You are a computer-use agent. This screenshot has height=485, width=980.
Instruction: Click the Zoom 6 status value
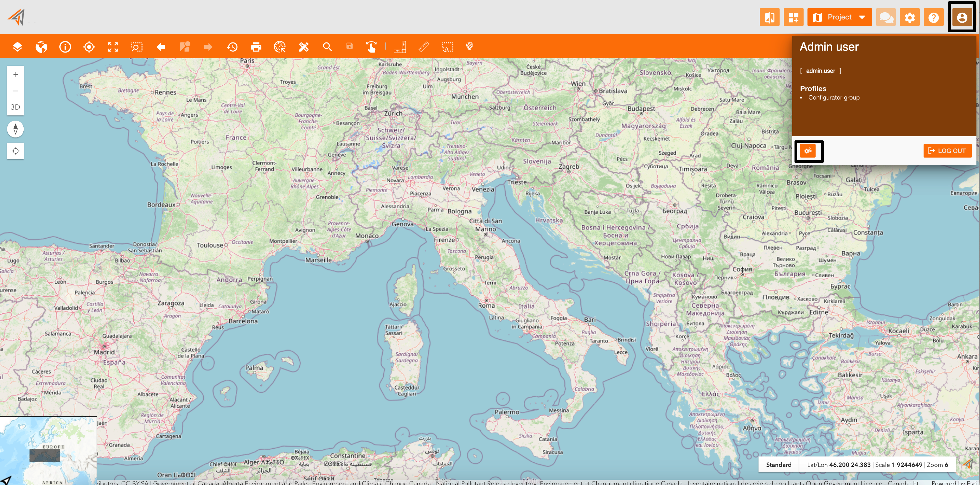[938, 465]
